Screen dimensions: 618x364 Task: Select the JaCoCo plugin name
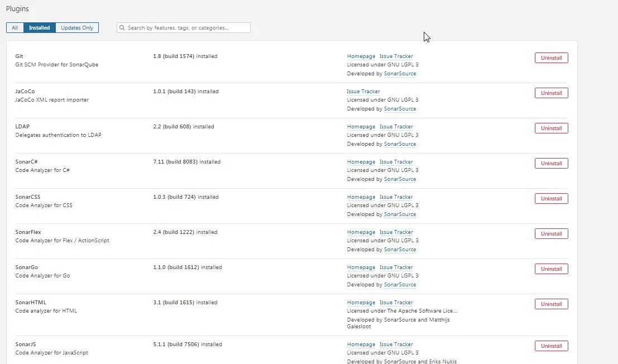(x=25, y=92)
